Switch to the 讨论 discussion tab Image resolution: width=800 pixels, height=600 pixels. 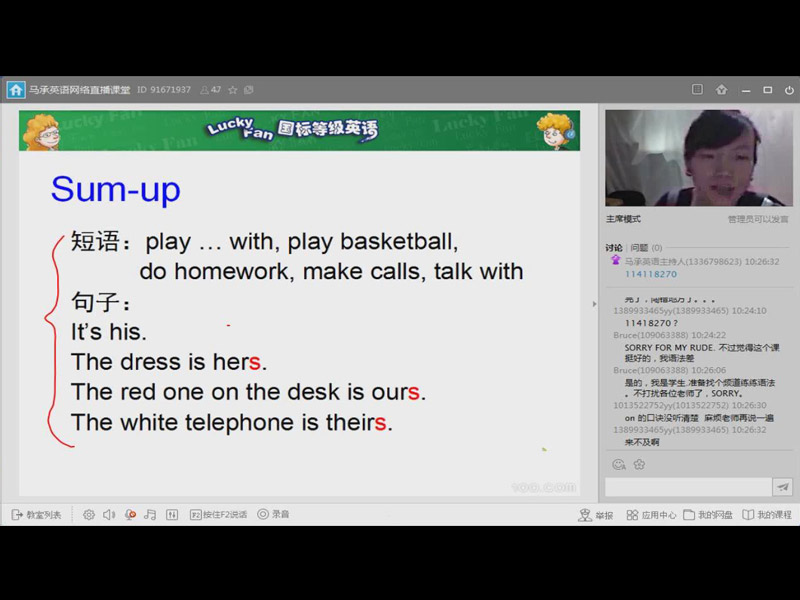point(614,247)
